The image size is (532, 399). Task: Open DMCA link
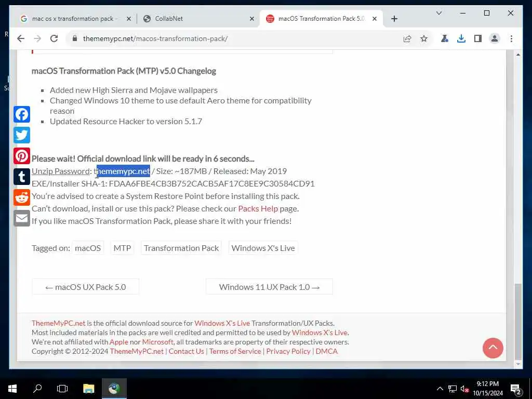click(326, 351)
